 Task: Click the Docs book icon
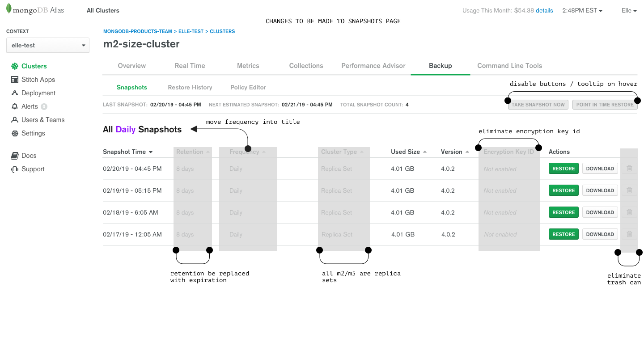(x=14, y=156)
